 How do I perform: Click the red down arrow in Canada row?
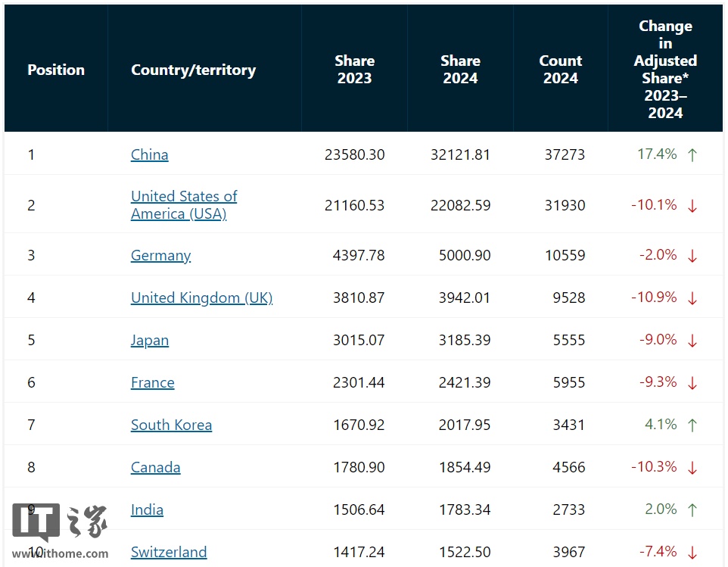(692, 468)
